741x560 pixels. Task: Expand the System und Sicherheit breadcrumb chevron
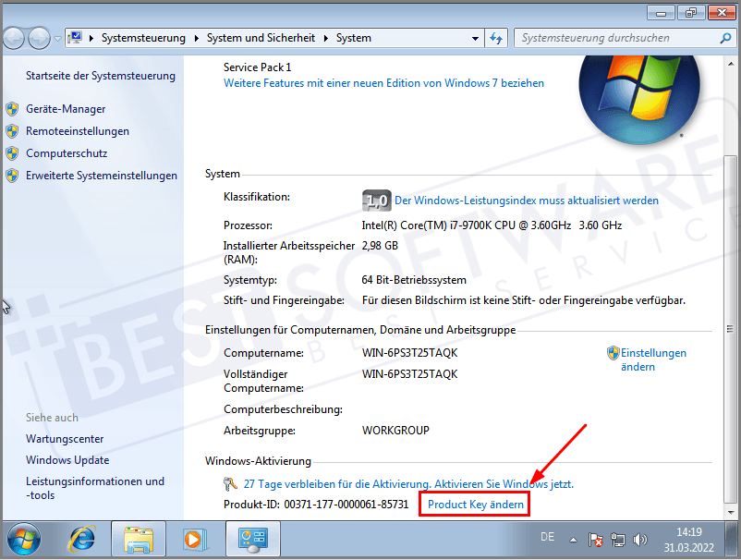click(326, 39)
